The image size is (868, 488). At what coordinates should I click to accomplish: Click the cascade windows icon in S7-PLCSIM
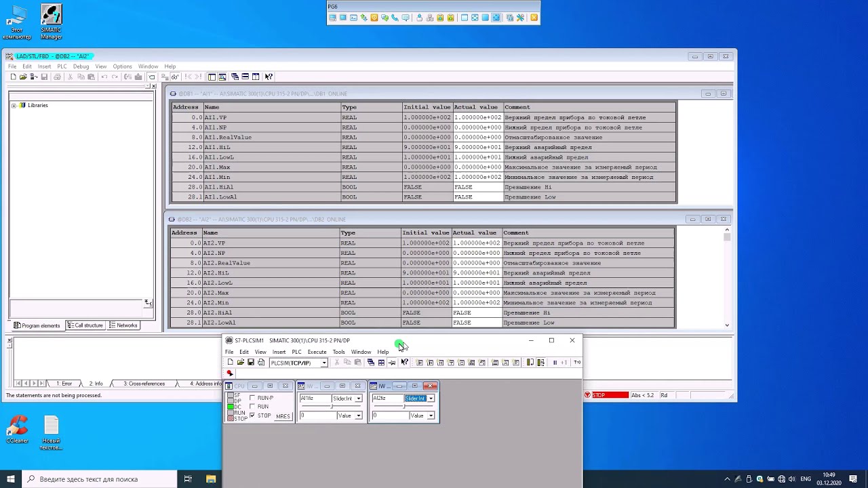(370, 363)
